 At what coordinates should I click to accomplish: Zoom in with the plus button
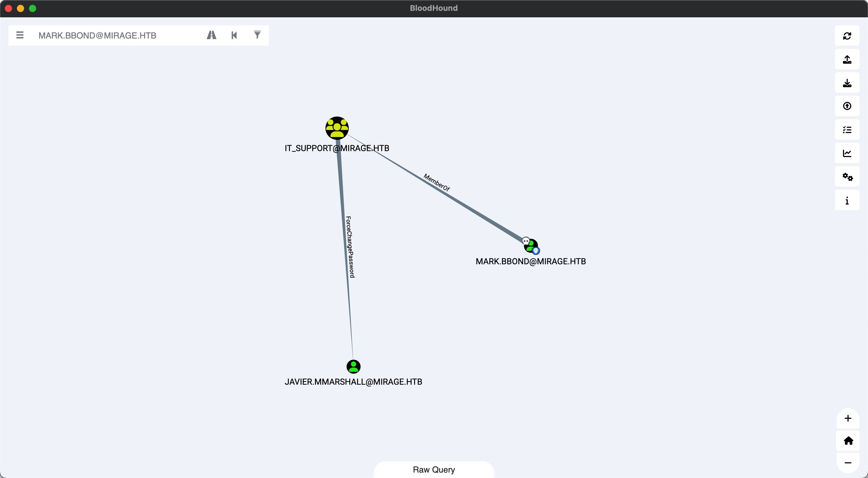(848, 418)
